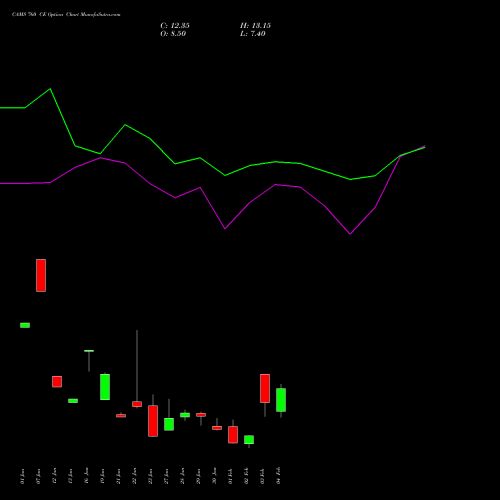This screenshot has height=500, width=500.
Task: Select the 04 Feb date label
Action: [278, 476]
